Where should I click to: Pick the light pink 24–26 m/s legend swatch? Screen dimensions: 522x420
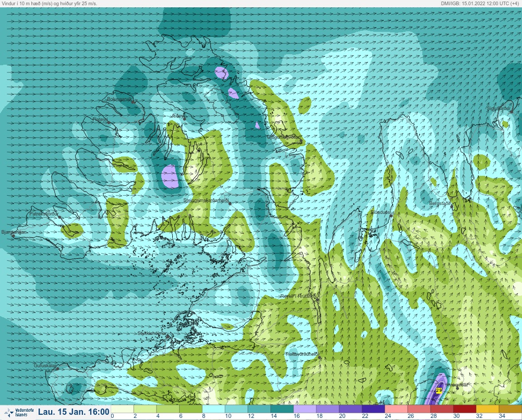pos(396,409)
